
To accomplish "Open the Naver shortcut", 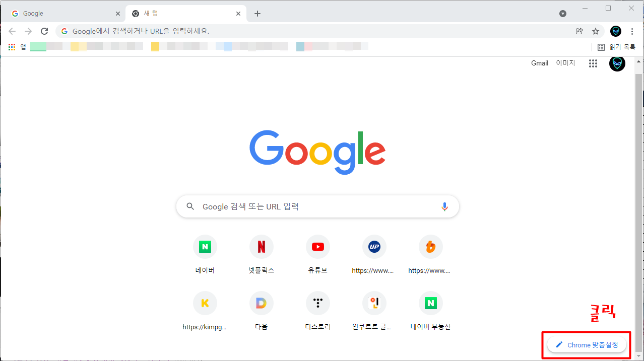I will coord(205,255).
